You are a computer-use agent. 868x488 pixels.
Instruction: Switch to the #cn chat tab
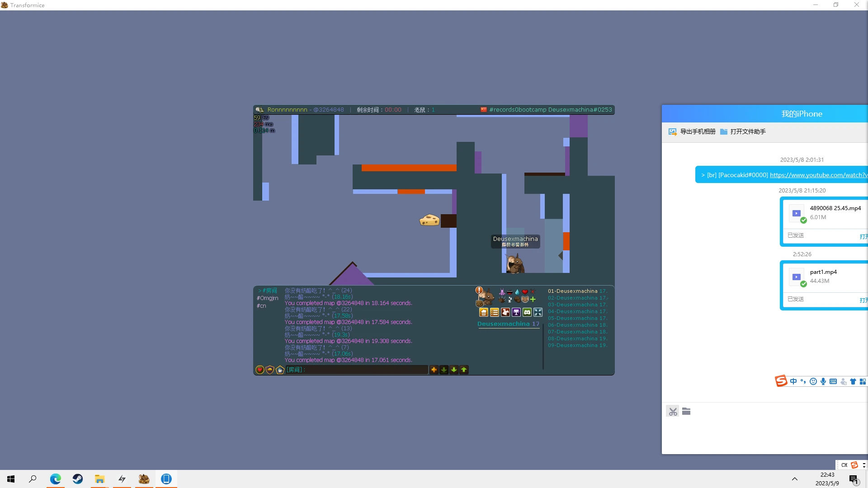[x=261, y=306]
